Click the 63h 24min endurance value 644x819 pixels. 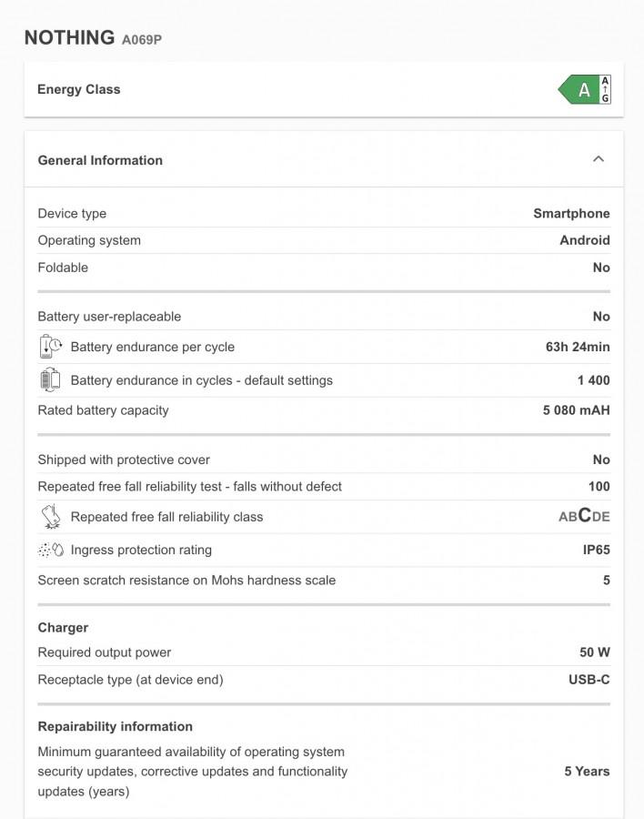point(578,347)
